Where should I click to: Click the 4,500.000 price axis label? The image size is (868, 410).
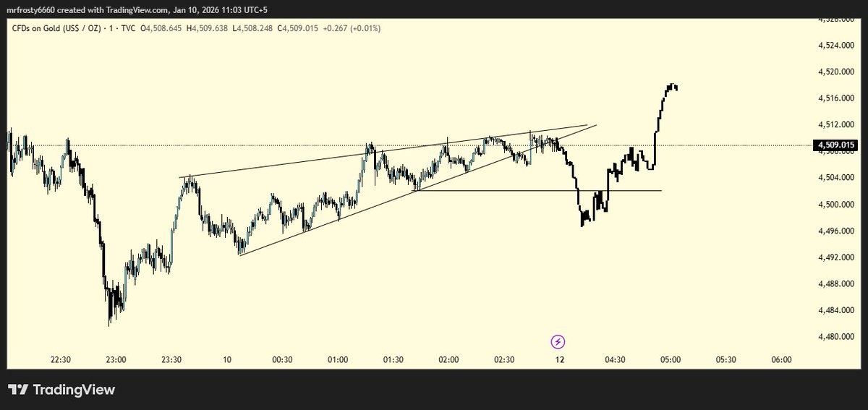coord(837,205)
